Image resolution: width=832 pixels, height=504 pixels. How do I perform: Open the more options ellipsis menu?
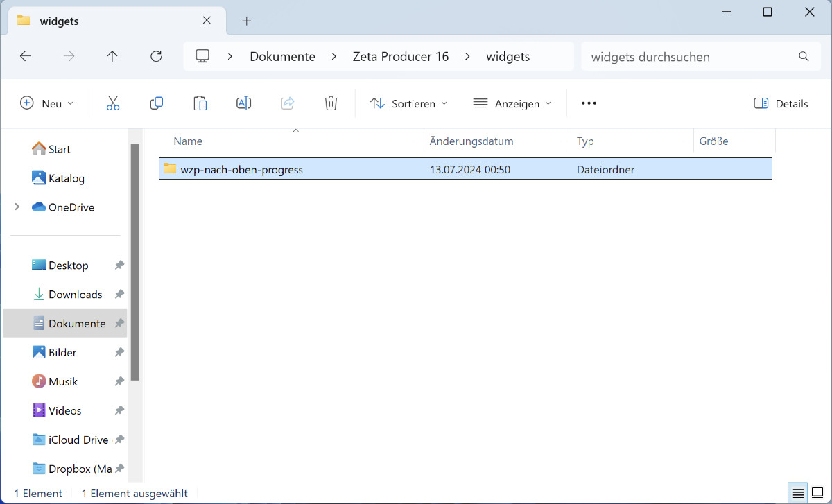pos(589,103)
